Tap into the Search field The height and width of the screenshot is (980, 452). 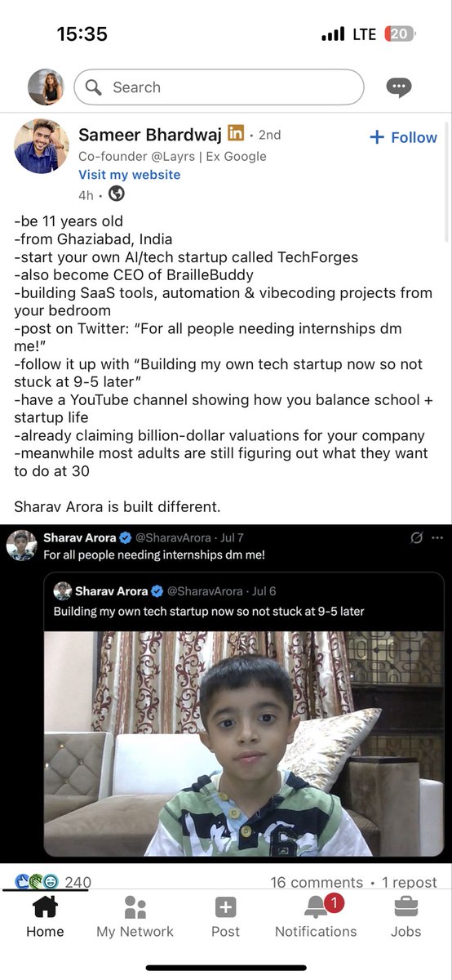(219, 87)
